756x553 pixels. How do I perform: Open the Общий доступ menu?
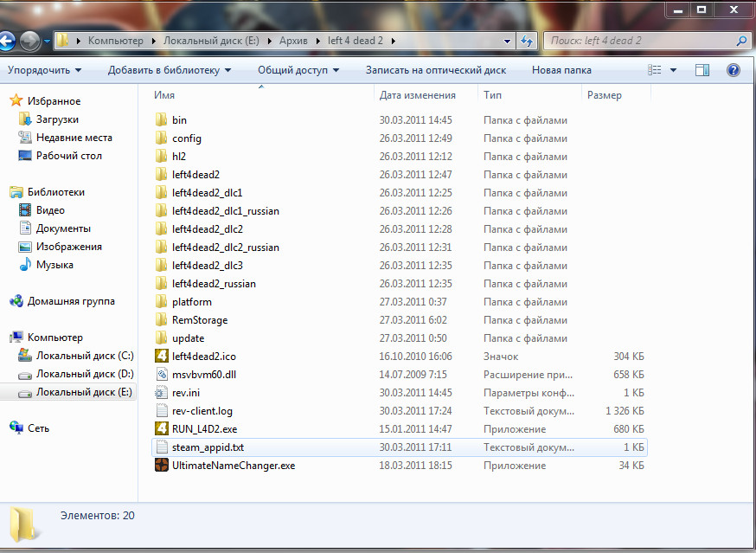(298, 70)
